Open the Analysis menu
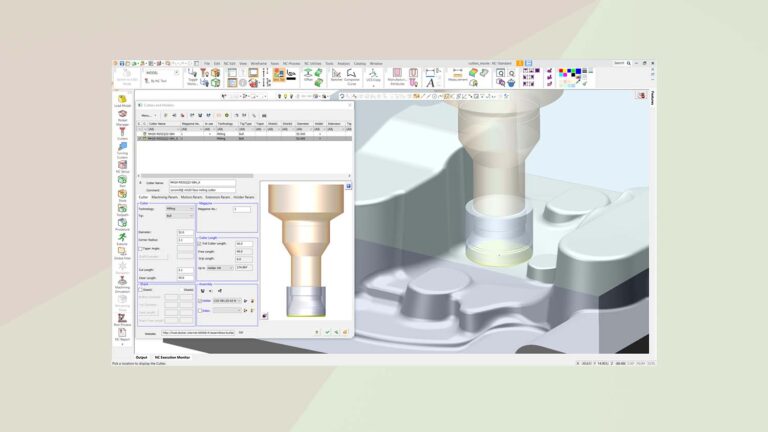Screen dimensions: 768x432 tap(344, 64)
